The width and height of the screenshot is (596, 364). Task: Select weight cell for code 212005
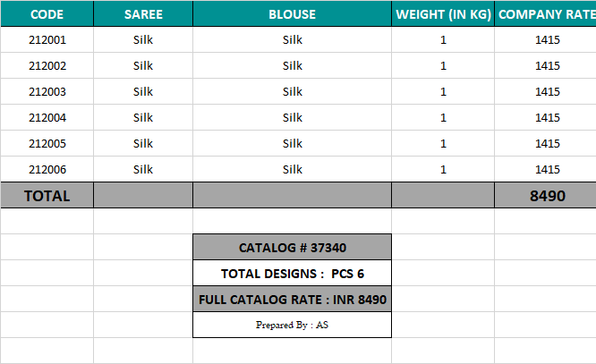coord(443,144)
